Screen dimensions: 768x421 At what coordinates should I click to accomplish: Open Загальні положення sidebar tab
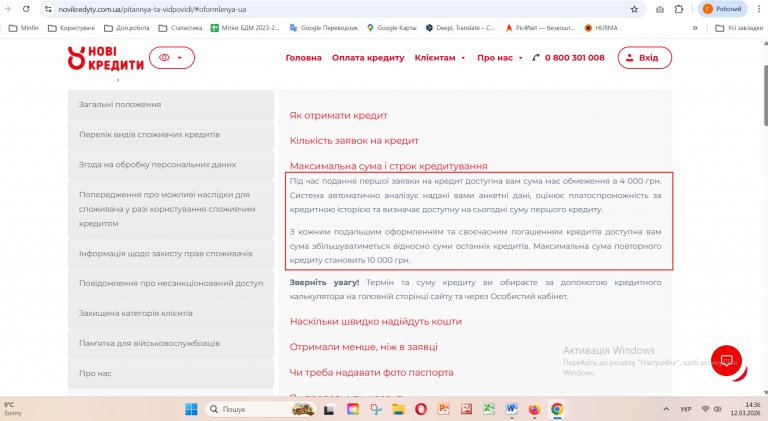tap(170, 105)
